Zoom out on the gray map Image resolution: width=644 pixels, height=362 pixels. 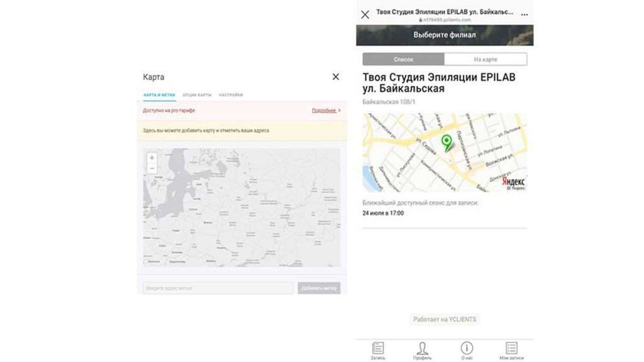pos(152,168)
